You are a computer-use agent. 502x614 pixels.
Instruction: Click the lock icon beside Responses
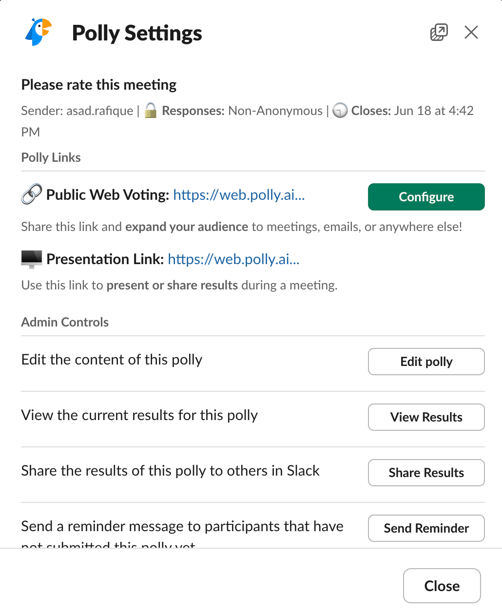tap(150, 110)
